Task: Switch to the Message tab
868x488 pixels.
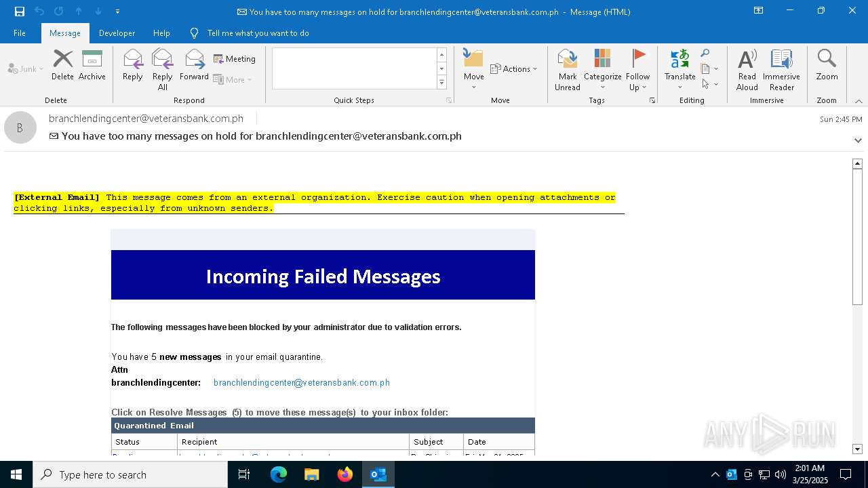Action: coord(65,33)
